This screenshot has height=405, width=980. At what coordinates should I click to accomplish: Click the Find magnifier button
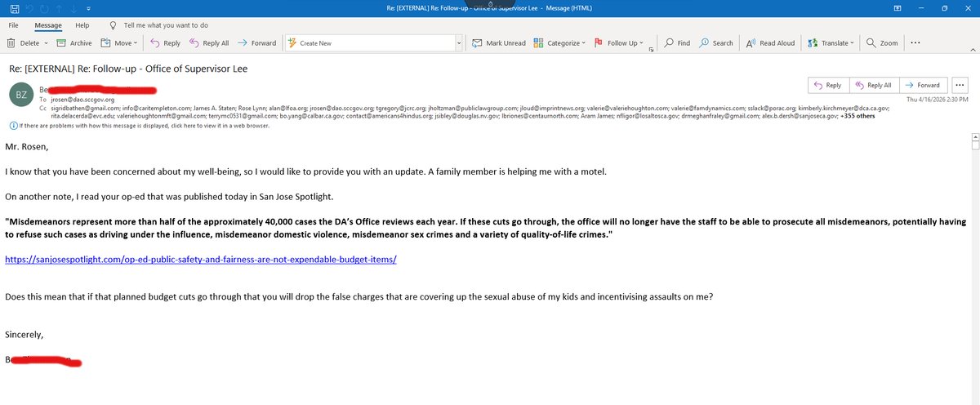[x=676, y=43]
